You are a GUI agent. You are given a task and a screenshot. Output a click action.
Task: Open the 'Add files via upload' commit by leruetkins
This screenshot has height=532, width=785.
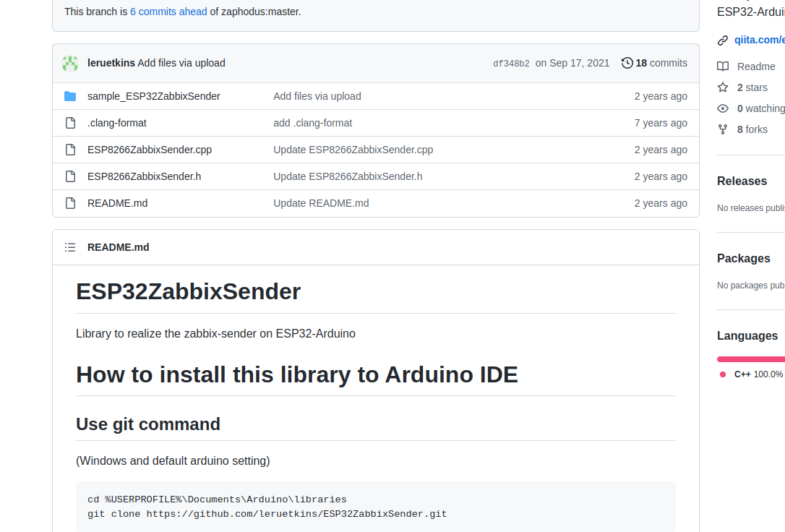click(x=181, y=63)
